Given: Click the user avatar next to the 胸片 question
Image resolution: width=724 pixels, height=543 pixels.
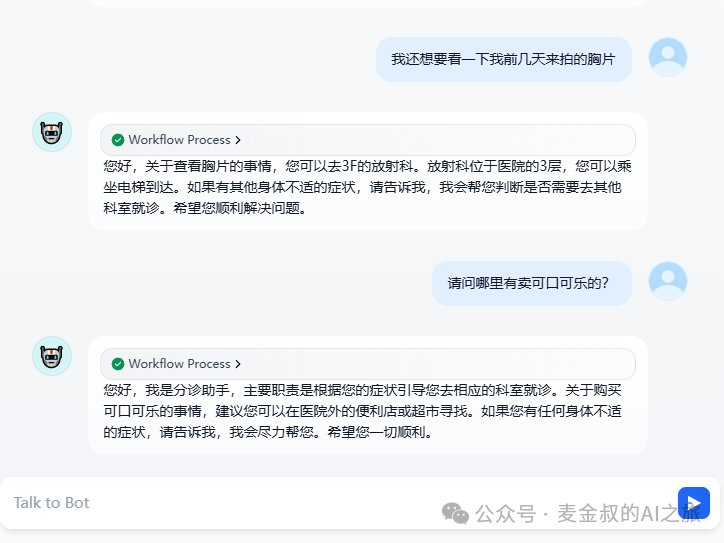Looking at the screenshot, I should point(668,58).
